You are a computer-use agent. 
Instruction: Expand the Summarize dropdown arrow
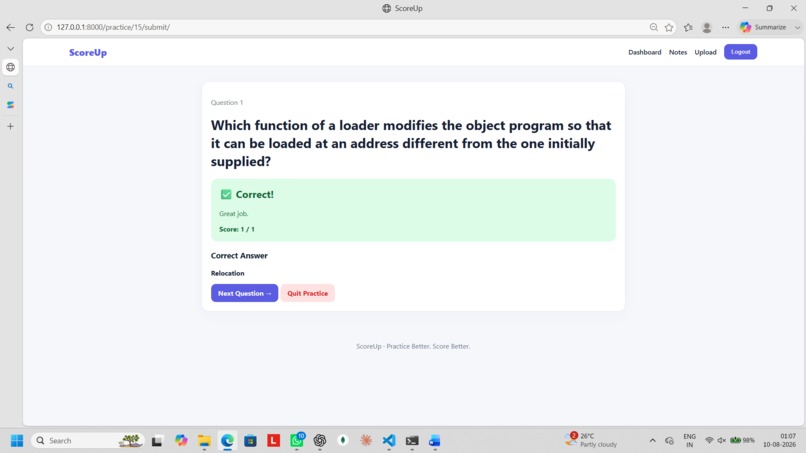(797, 27)
